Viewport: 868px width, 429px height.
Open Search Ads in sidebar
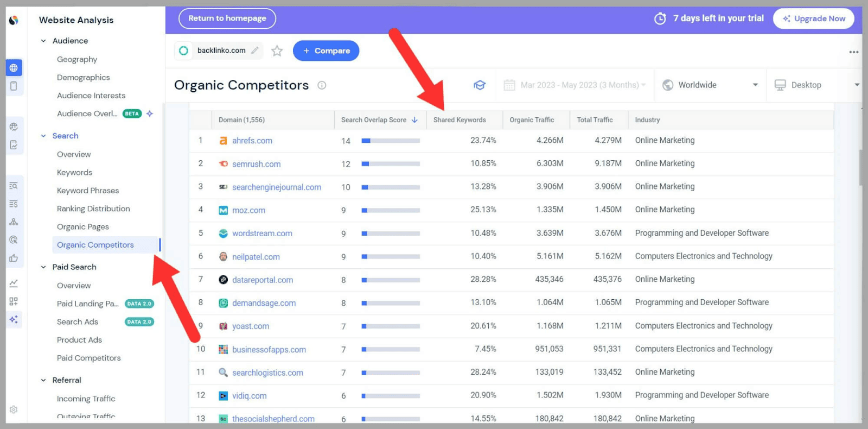pyautogui.click(x=78, y=322)
